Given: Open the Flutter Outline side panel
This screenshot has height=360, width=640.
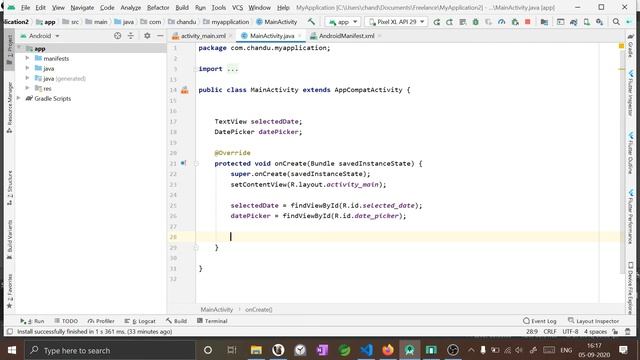Looking at the screenshot, I should [x=631, y=154].
